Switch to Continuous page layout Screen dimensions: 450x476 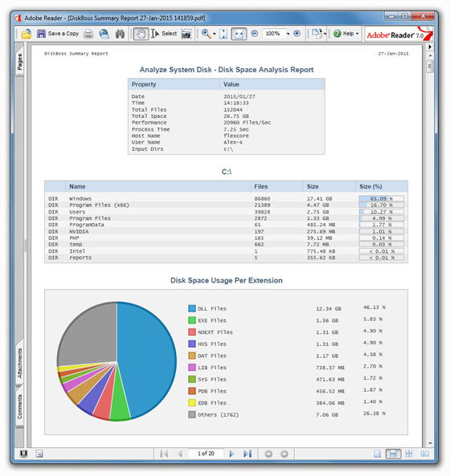pos(393,454)
